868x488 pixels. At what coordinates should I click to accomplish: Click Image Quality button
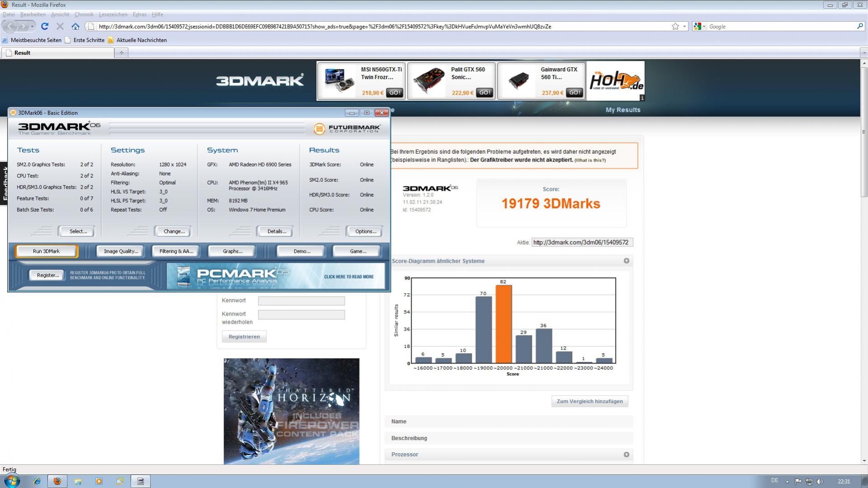click(121, 251)
